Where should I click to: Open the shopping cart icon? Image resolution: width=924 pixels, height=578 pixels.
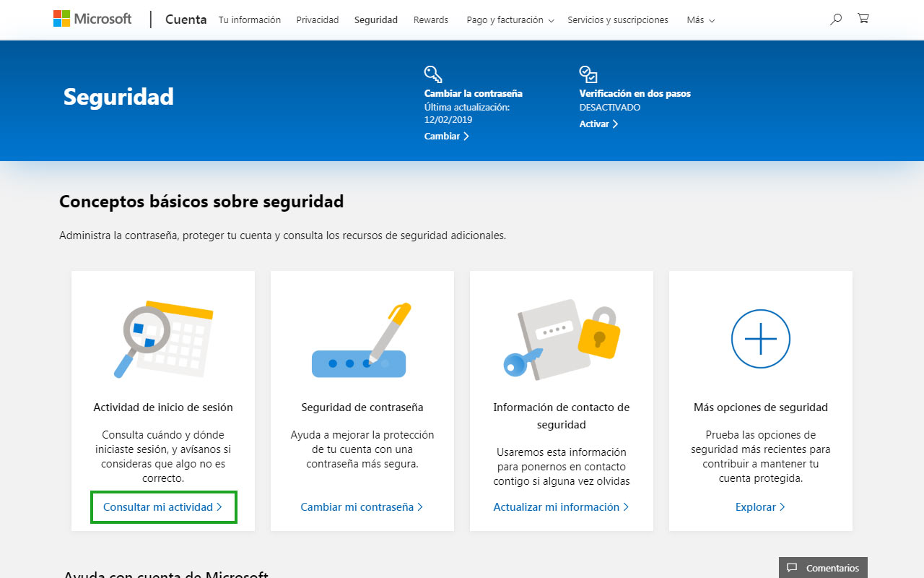click(x=863, y=19)
